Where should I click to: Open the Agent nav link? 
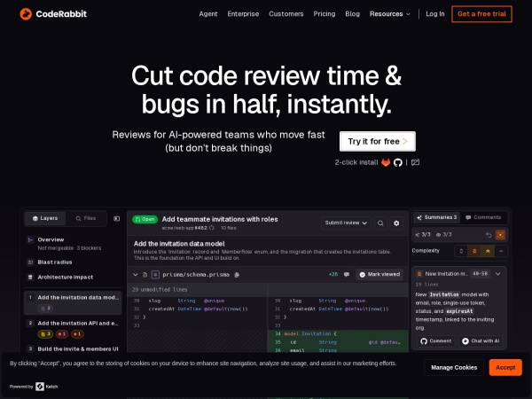208,14
